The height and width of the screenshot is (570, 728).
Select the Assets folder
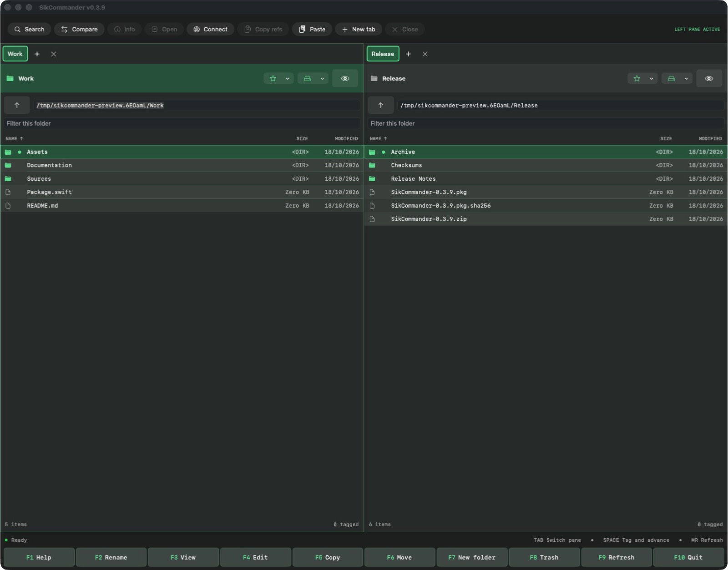coord(182,152)
